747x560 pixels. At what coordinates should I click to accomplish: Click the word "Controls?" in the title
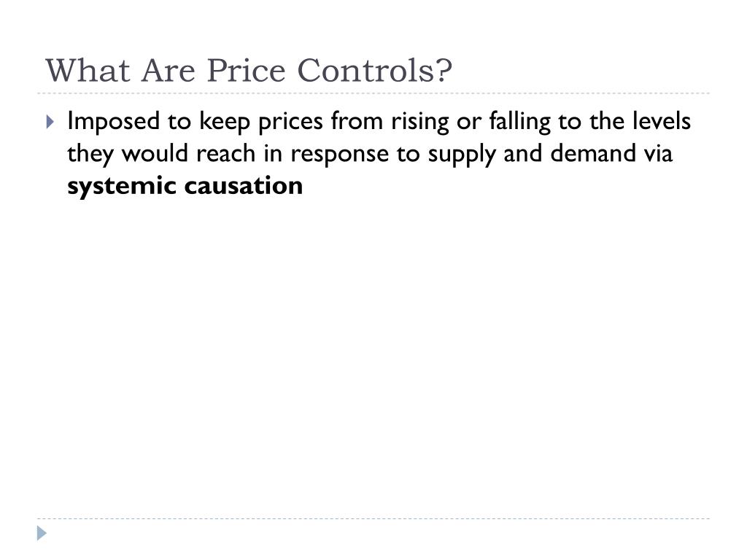[375, 71]
